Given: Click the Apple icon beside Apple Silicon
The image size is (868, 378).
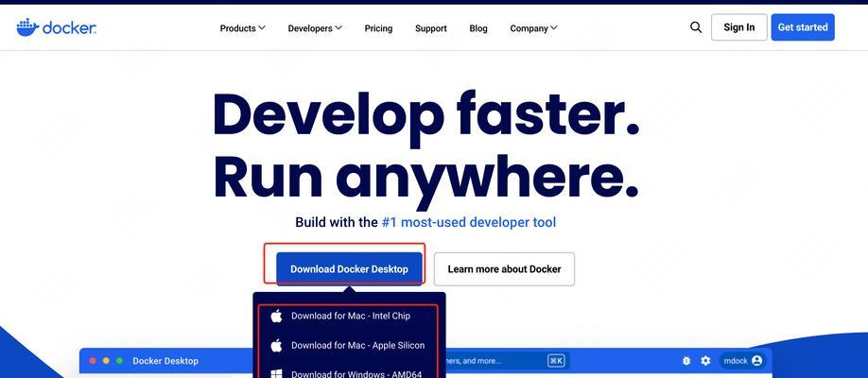Looking at the screenshot, I should (x=276, y=345).
